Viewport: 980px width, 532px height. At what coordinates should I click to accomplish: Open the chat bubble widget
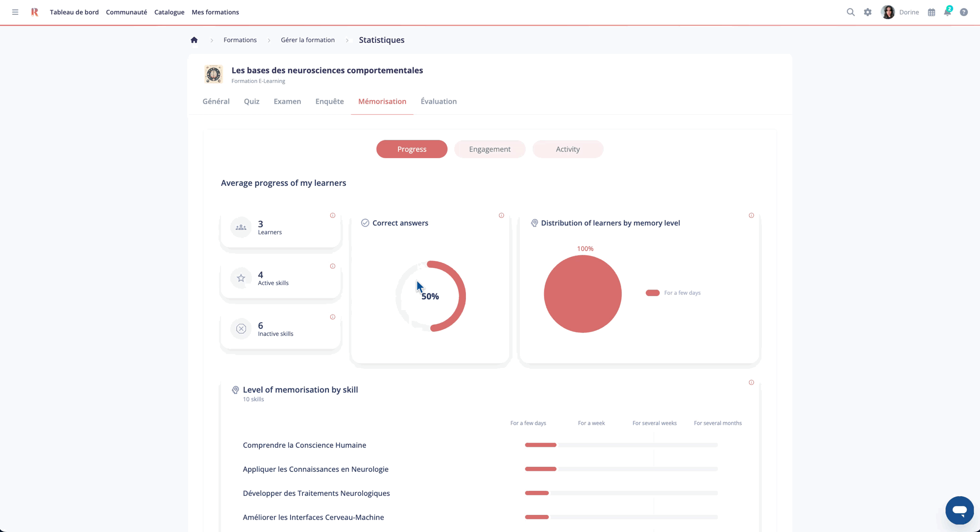(959, 510)
